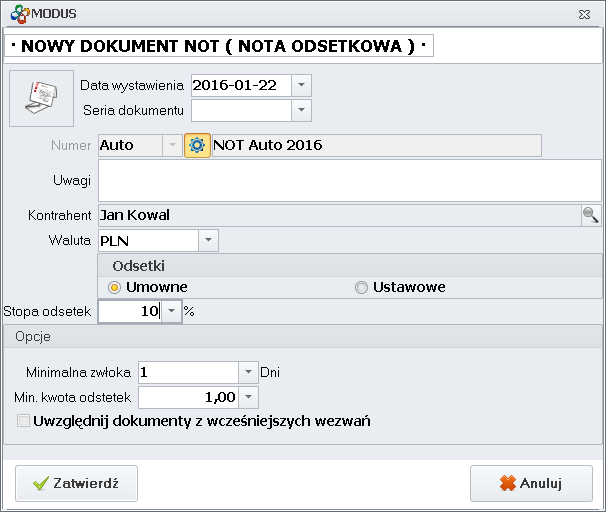This screenshot has width=606, height=512.
Task: Expand Waluta PLN dropdown
Action: pos(208,240)
